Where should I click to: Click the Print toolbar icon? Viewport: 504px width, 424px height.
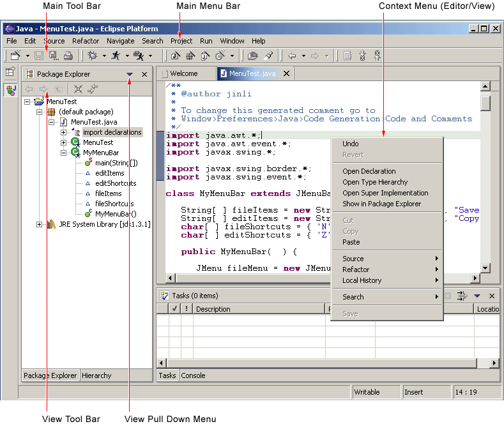point(68,56)
